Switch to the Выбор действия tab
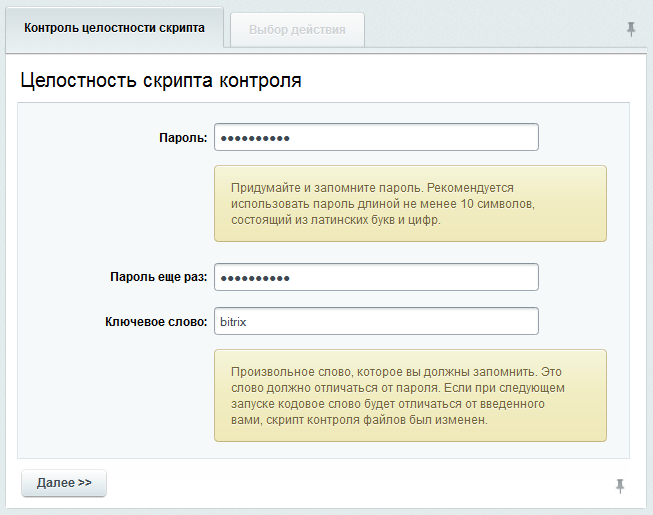 (297, 30)
